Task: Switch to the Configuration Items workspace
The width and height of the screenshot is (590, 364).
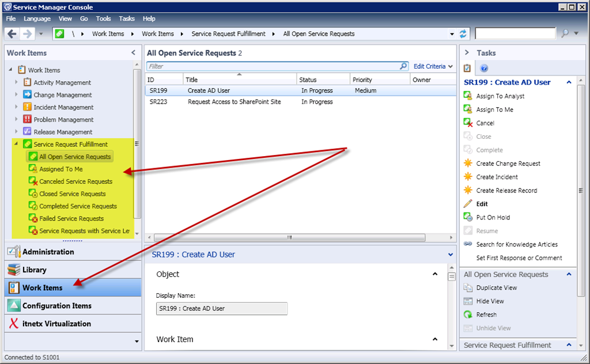Action: point(56,306)
